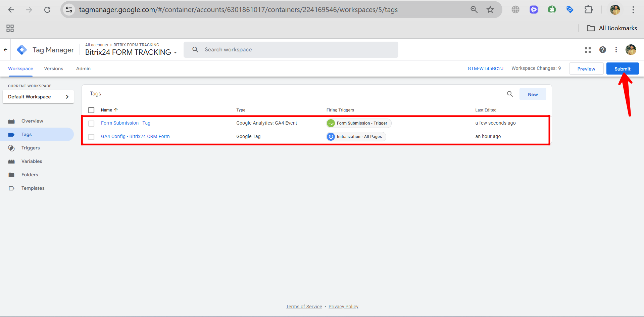644x317 pixels.
Task: Go back with the browser back arrow
Action: 11,10
